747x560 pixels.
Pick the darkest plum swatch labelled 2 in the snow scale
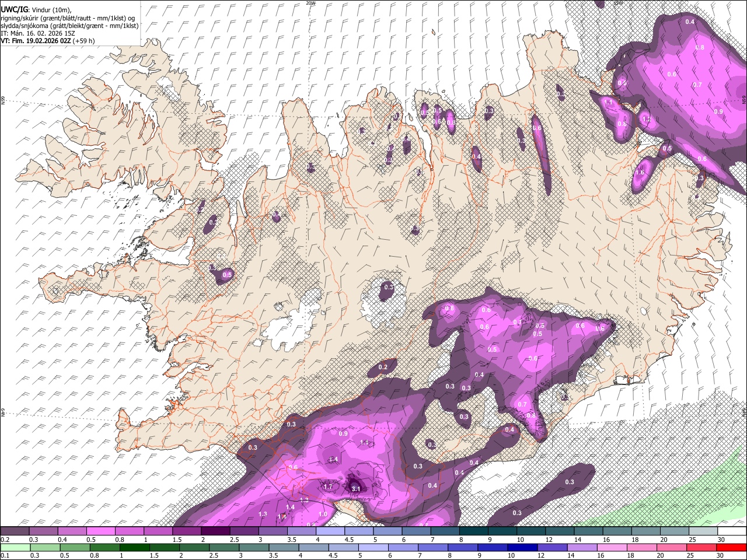pyautogui.click(x=215, y=531)
